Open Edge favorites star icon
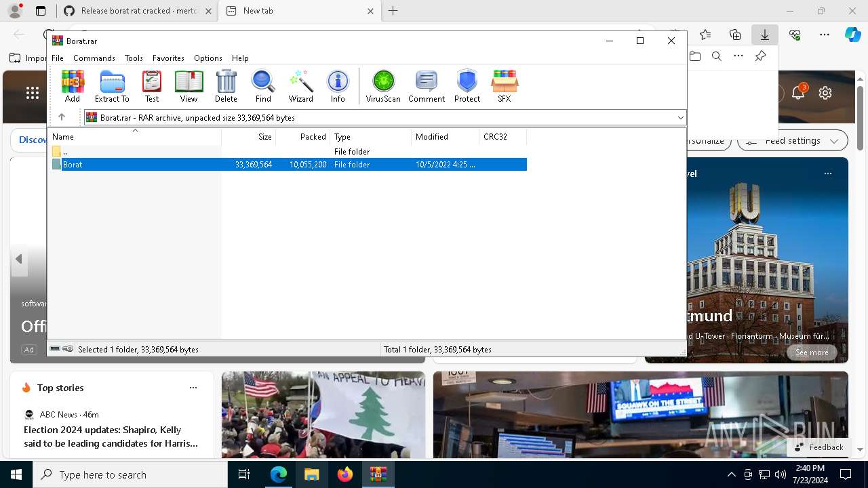 click(x=705, y=35)
